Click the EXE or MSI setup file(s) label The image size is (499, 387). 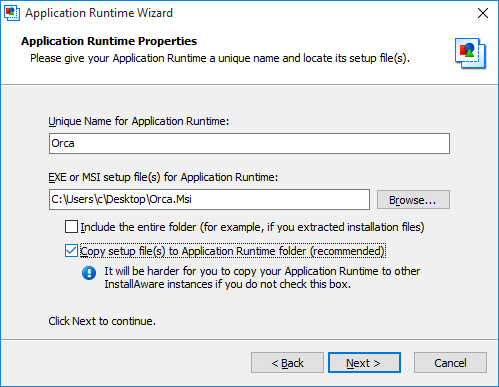pyautogui.click(x=163, y=177)
